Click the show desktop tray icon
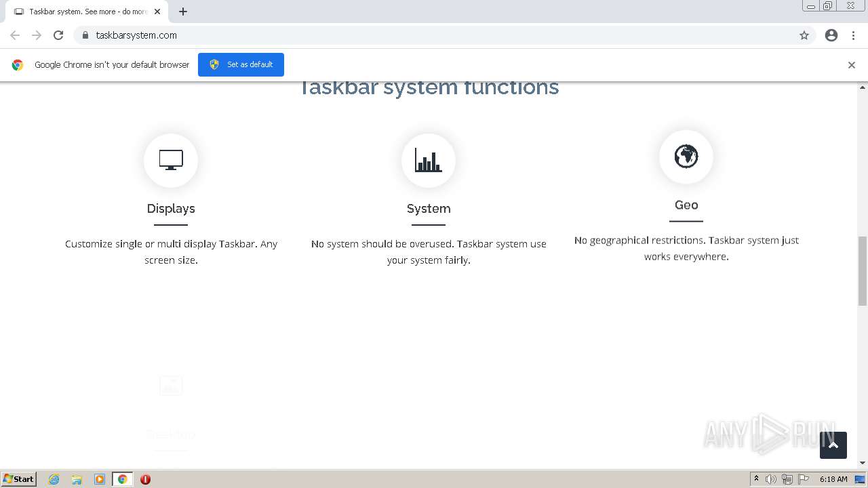The width and height of the screenshot is (868, 488). [x=860, y=479]
